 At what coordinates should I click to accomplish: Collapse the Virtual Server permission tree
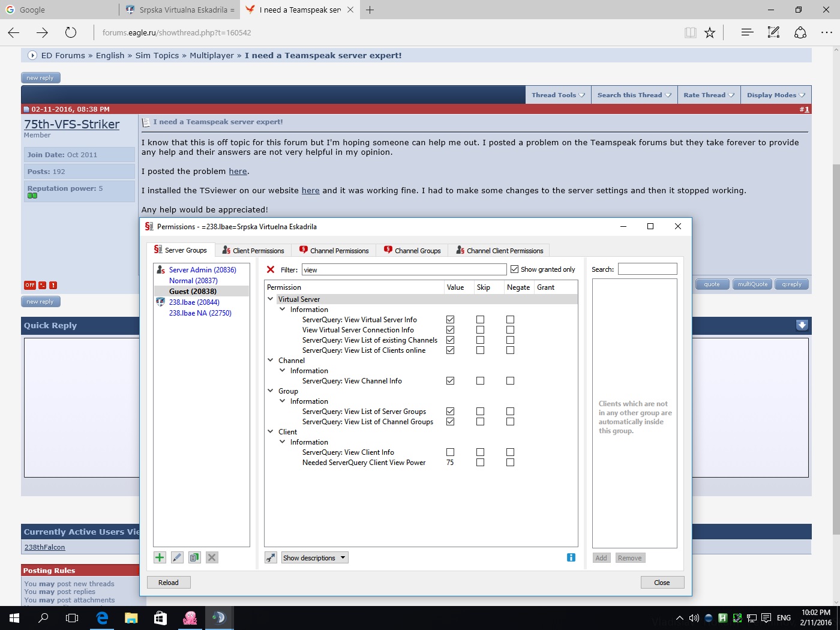tap(271, 299)
